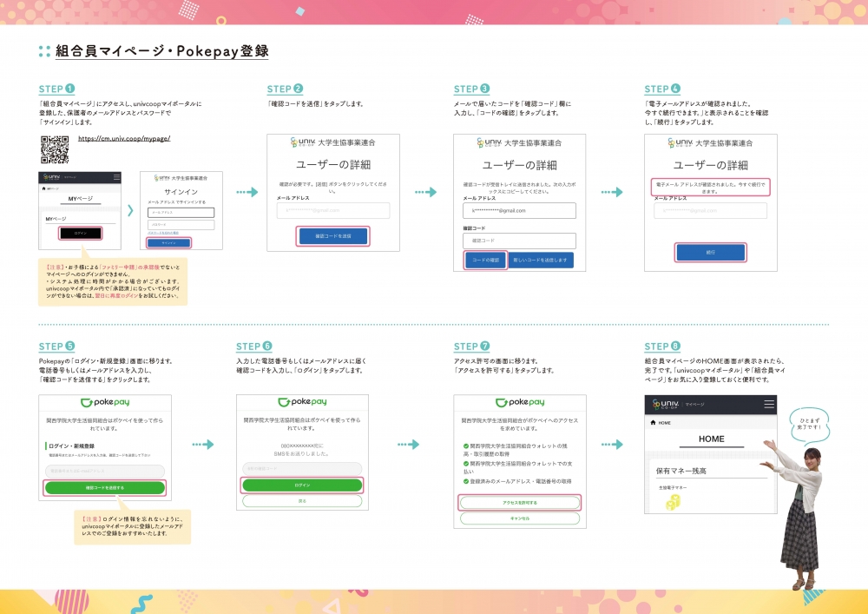Click 新しいコードを送信します button
The height and width of the screenshot is (614, 868).
pos(541,261)
